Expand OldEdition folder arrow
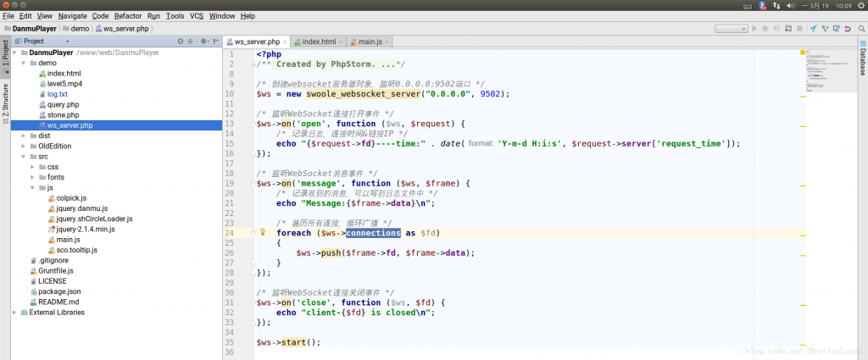 [24, 146]
